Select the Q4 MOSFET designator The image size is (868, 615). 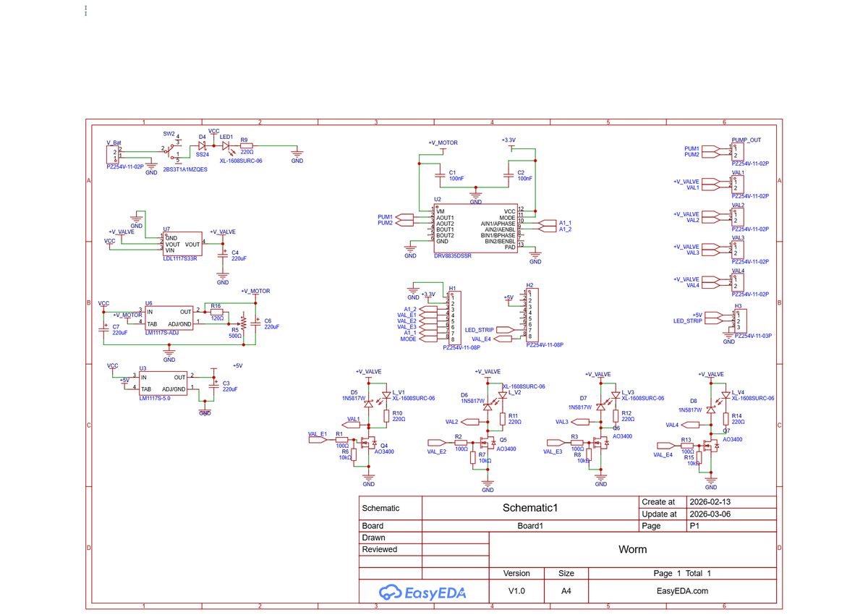pyautogui.click(x=384, y=445)
